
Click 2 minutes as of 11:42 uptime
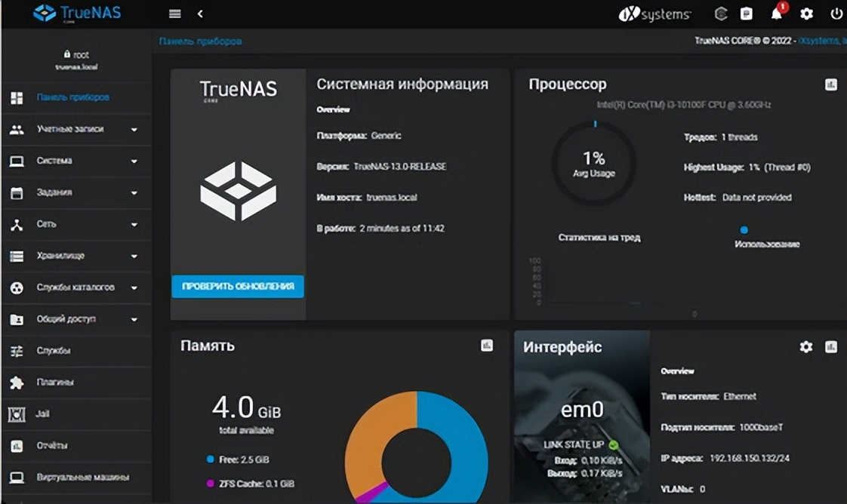pyautogui.click(x=402, y=229)
